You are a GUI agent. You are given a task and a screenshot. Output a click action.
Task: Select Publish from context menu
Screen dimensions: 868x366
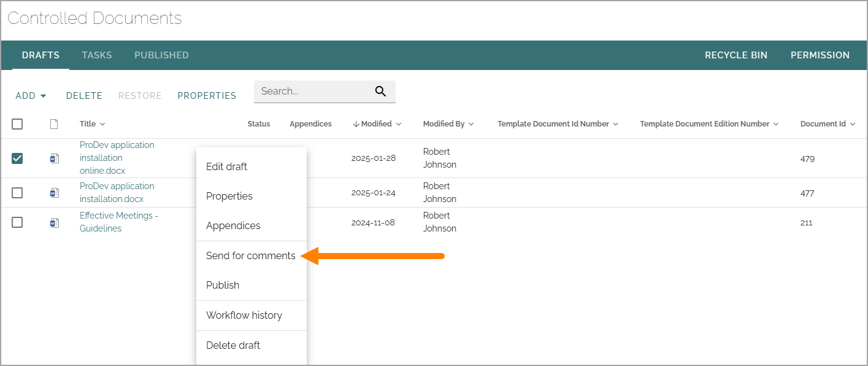[252, 285]
